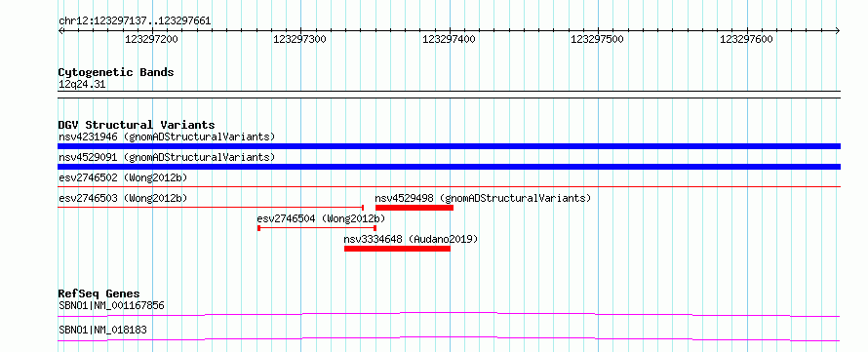Click the nsv3334648 red variant bar

click(x=397, y=249)
